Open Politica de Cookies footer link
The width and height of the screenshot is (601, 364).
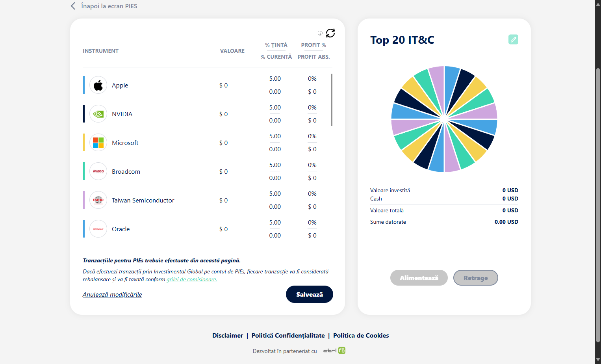361,336
